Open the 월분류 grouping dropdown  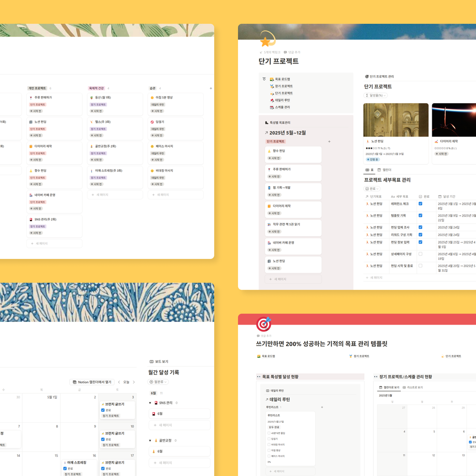click(159, 382)
